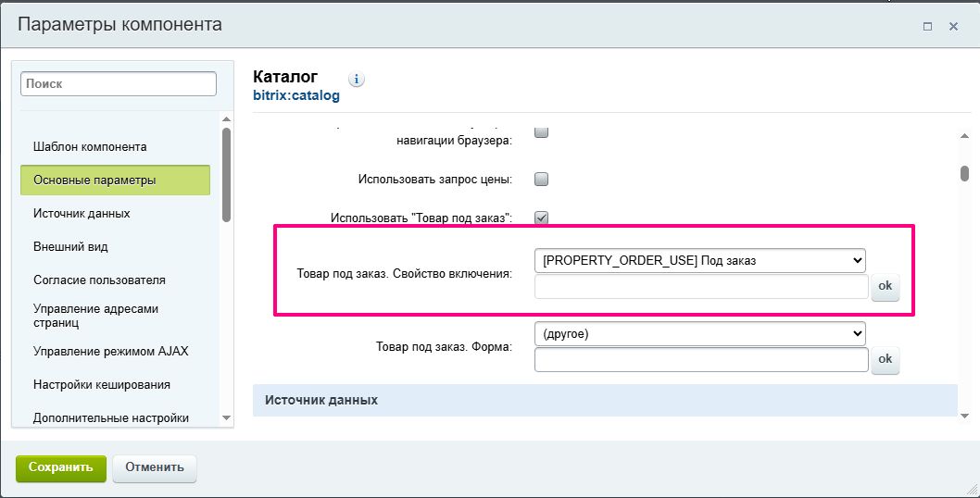Enable Использовать запрос цены checkbox
980x498 pixels.
[542, 179]
